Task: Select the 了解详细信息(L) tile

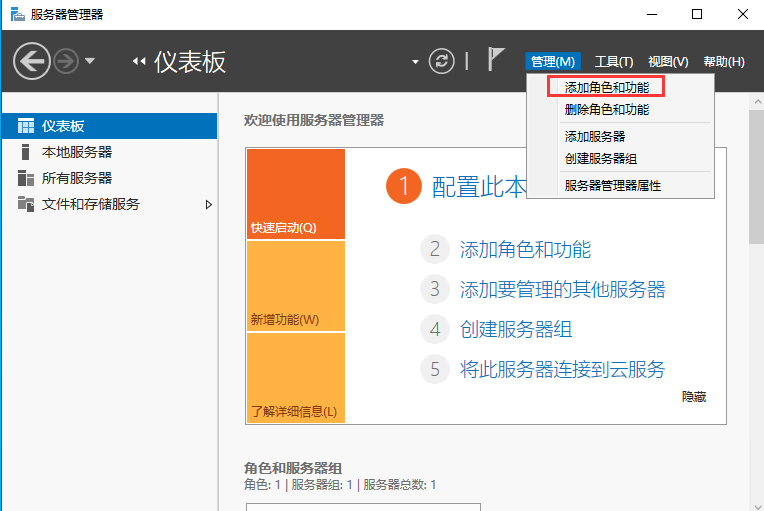Action: click(296, 378)
